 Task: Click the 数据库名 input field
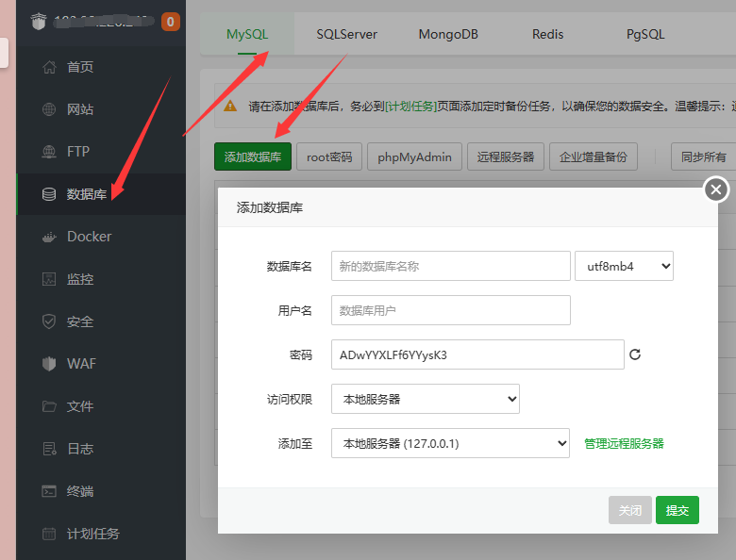pyautogui.click(x=451, y=266)
